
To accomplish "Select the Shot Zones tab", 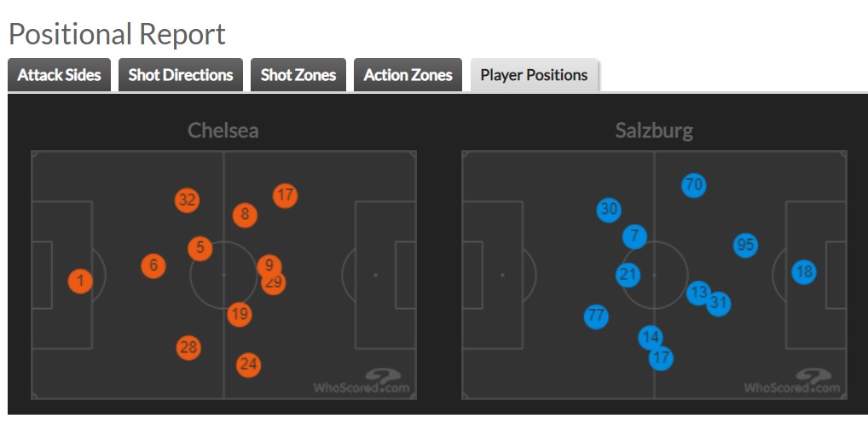I will click(298, 75).
